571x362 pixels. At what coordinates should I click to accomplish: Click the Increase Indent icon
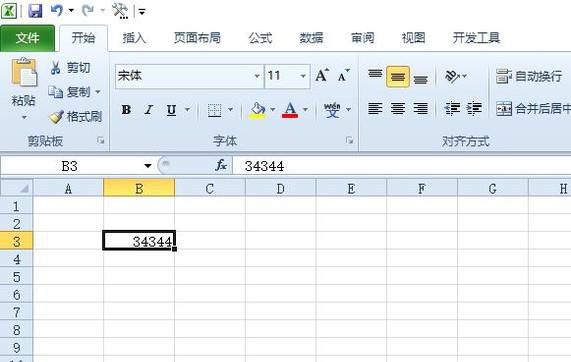point(474,109)
